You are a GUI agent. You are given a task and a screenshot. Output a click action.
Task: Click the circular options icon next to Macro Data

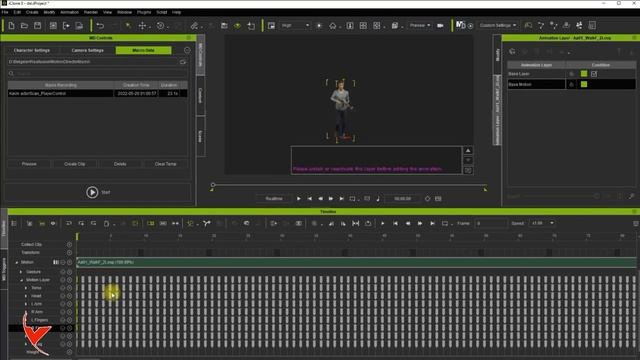point(187,50)
